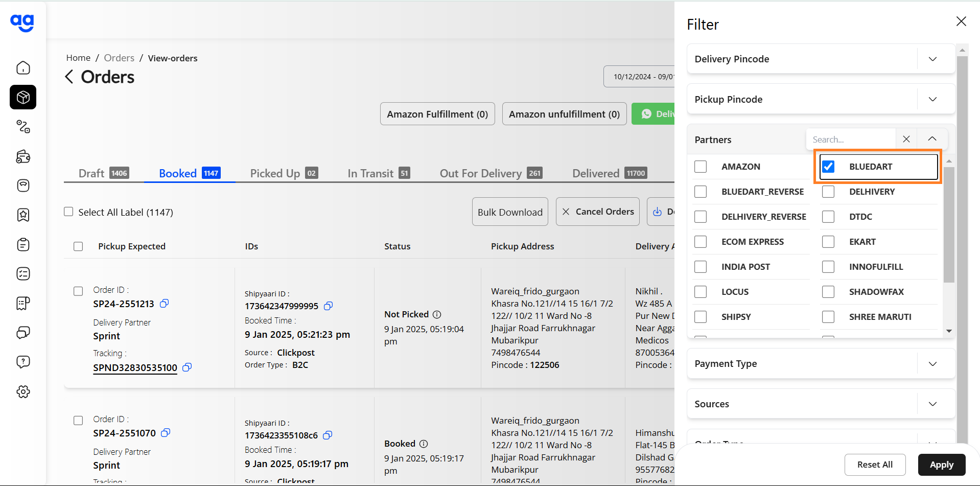Screen dimensions: 980x486
Task: Check the DELHIVERY partner checkbox
Action: 828,192
